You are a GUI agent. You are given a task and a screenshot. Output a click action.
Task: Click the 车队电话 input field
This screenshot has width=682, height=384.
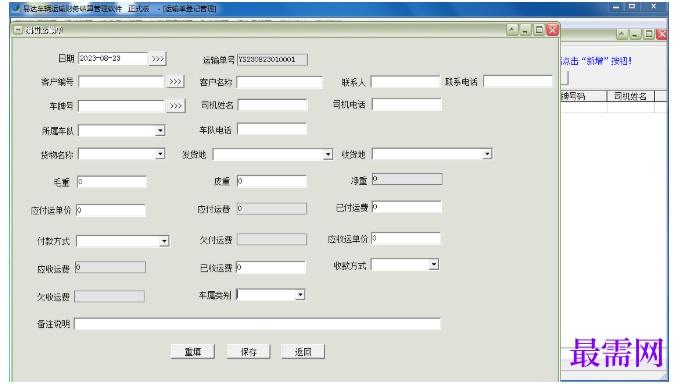[272, 128]
